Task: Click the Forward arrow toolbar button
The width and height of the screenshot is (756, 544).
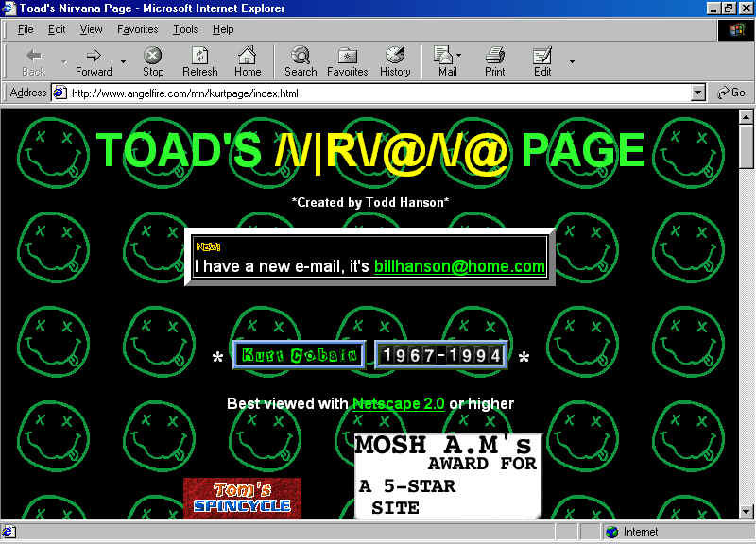Action: 94,61
